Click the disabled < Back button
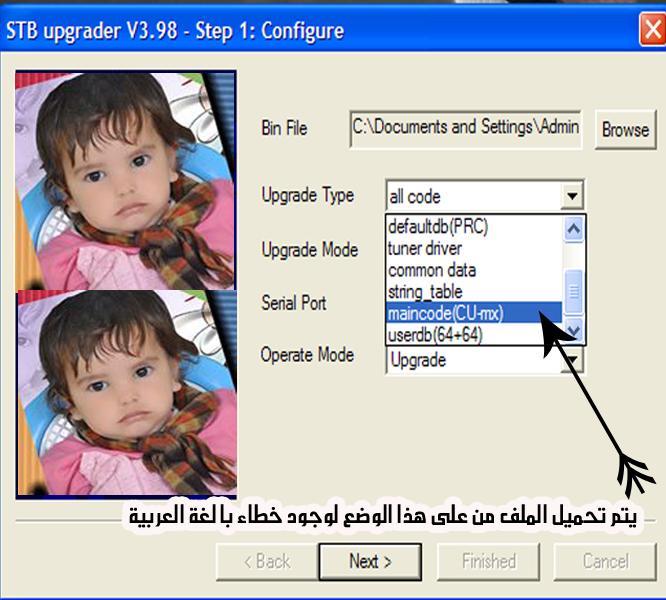The image size is (666, 600). (x=267, y=561)
